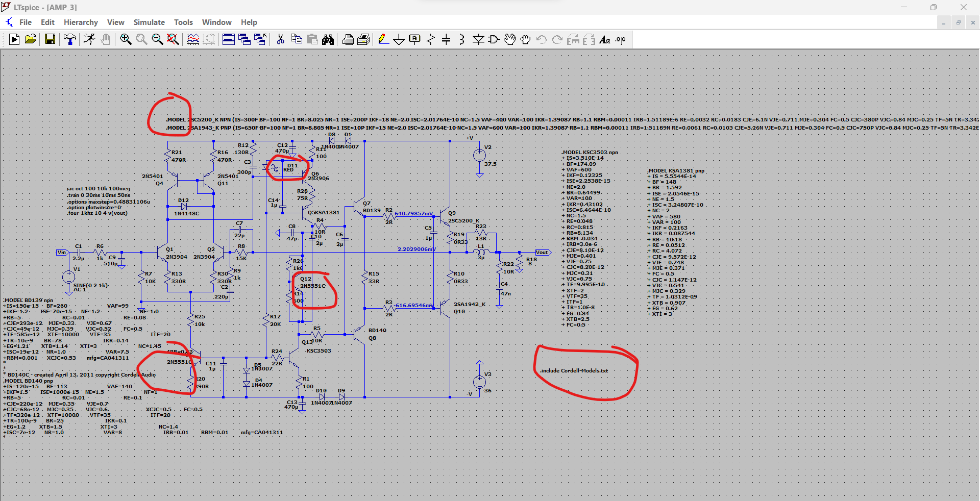Click the Vin input net label
The height and width of the screenshot is (501, 980).
(62, 252)
